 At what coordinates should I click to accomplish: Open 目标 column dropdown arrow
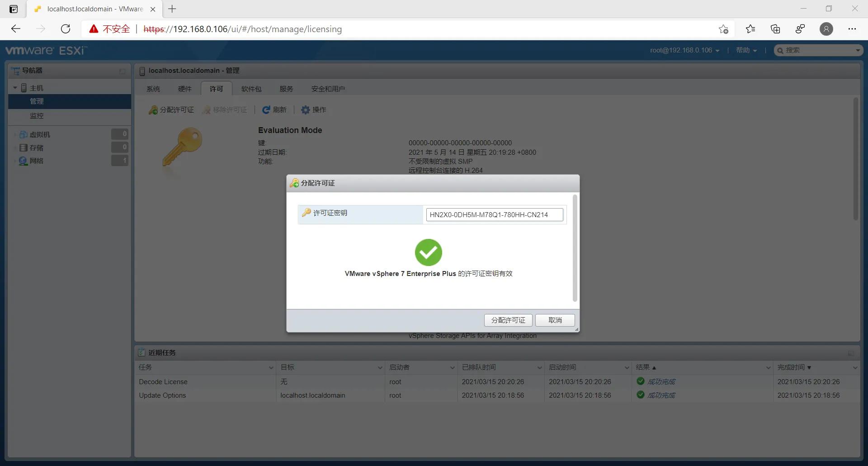click(380, 367)
